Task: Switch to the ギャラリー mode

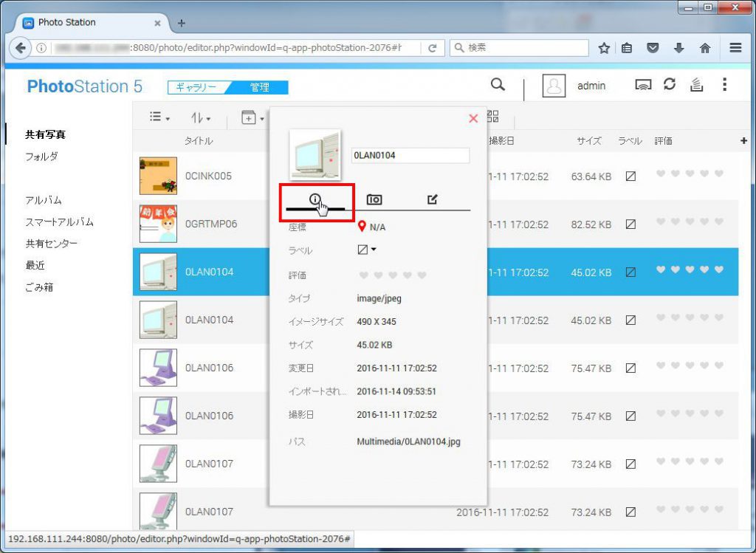Action: pos(198,87)
